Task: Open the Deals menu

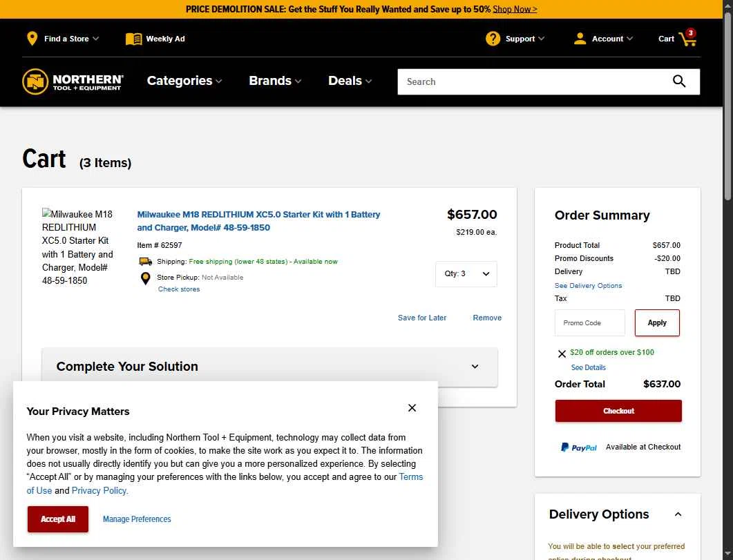Action: point(350,81)
